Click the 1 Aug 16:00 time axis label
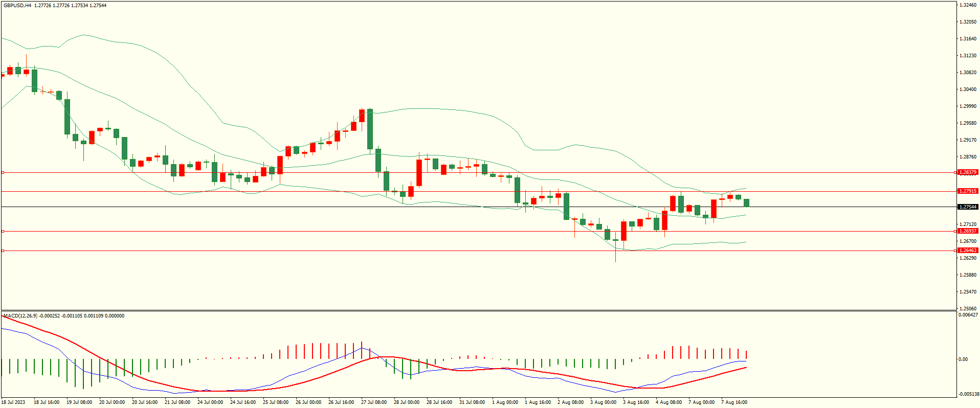 click(538, 402)
